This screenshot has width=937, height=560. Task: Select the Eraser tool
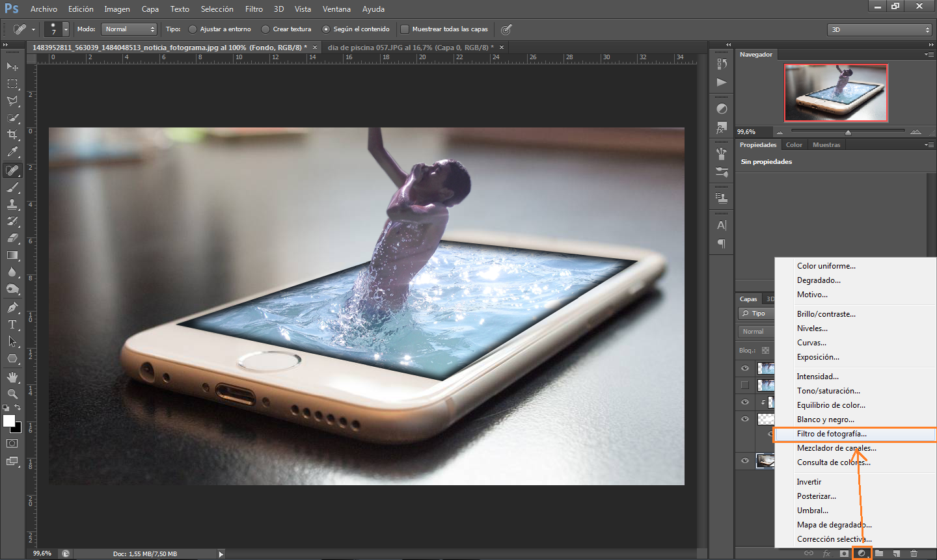tap(12, 238)
